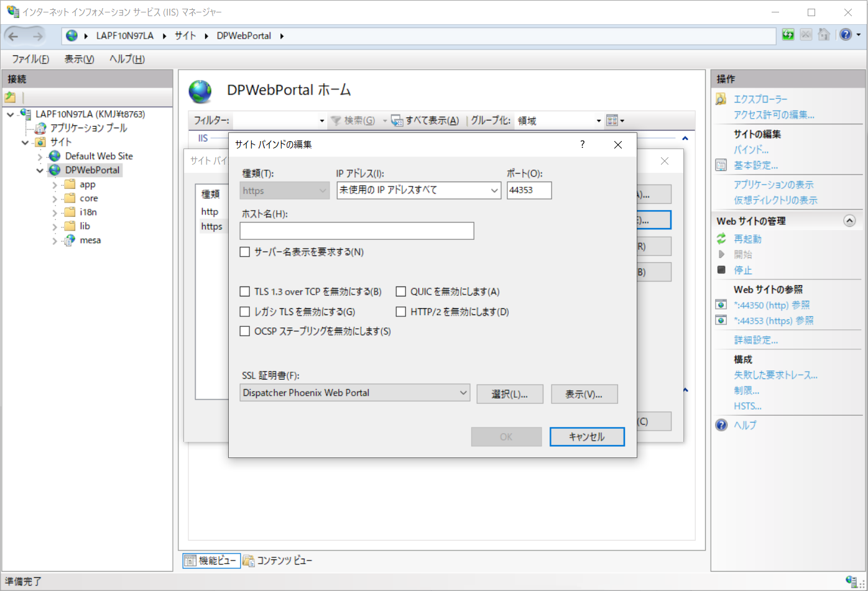This screenshot has width=868, height=591.
Task: Click アプリケーションの表示 link
Action: 773,185
